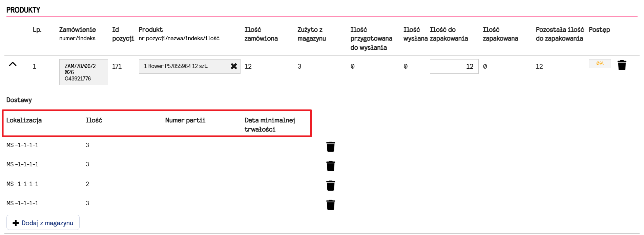
Task: Click plus icon on Dodaj z magazynu
Action: (16, 223)
